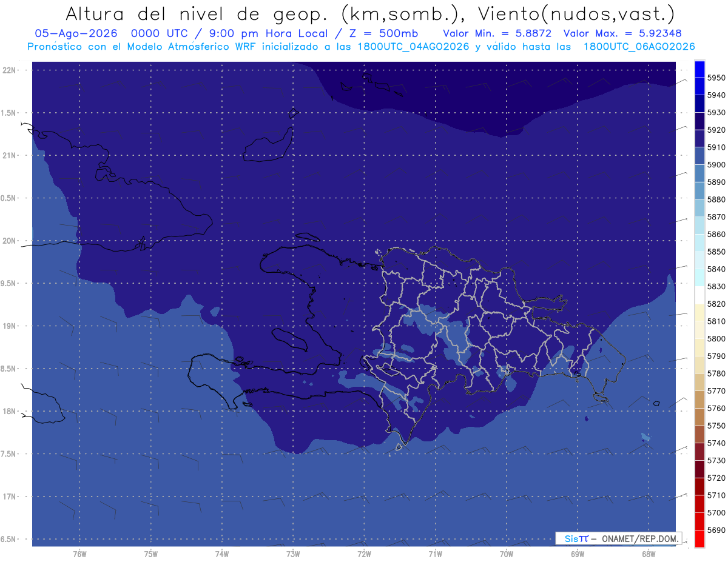This screenshot has height=562, width=728.
Task: Click the '21N' latitude label
Action: [10, 155]
